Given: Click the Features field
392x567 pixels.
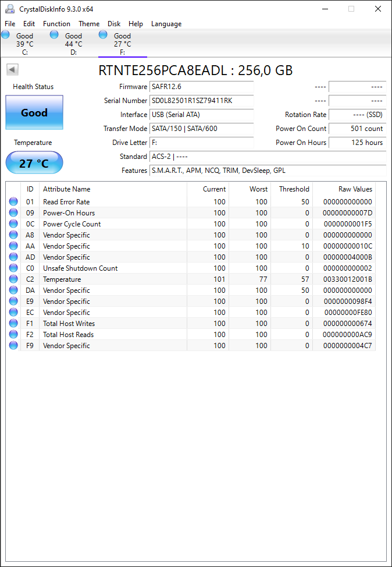Looking at the screenshot, I should (x=268, y=171).
